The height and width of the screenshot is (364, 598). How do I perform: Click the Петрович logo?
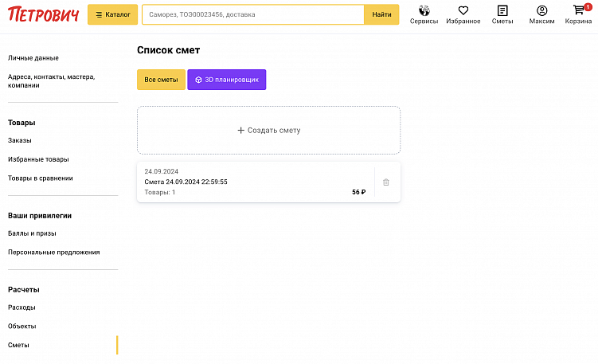(43, 14)
